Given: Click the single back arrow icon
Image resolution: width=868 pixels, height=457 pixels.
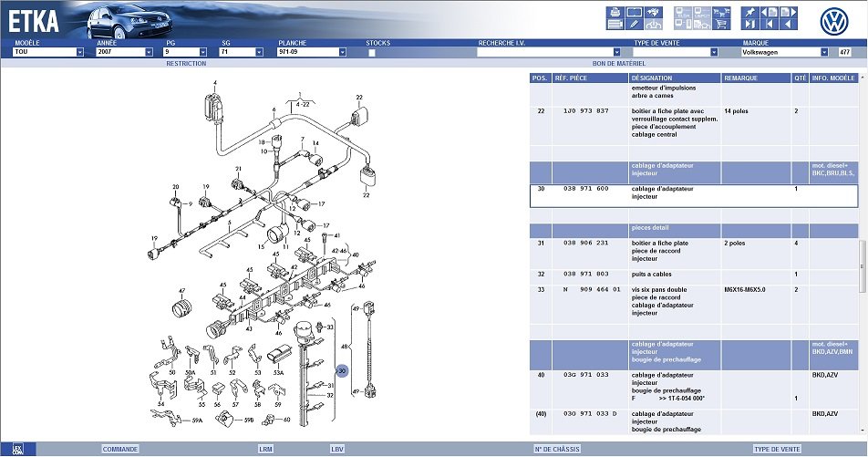Looking at the screenshot, I should pyautogui.click(x=789, y=25).
